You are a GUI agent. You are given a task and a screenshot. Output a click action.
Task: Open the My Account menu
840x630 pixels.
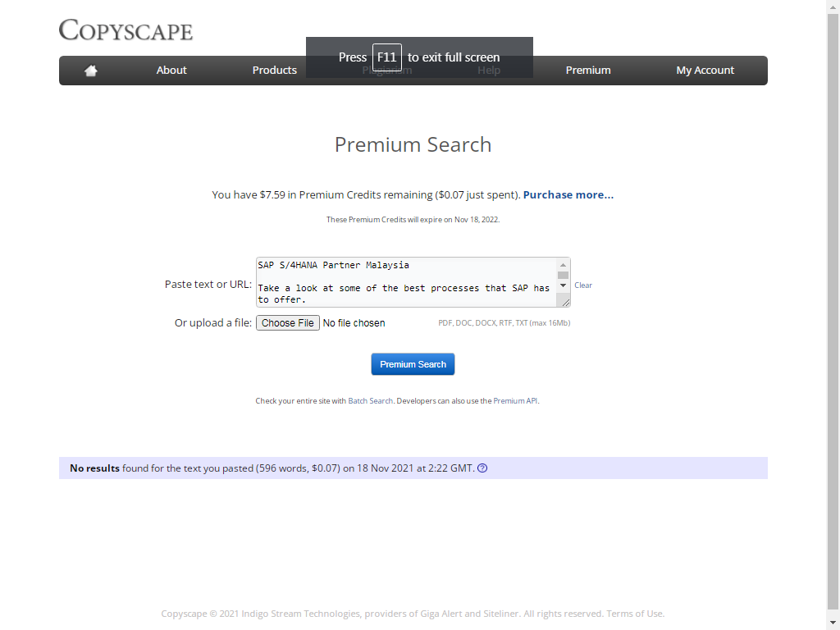point(705,71)
